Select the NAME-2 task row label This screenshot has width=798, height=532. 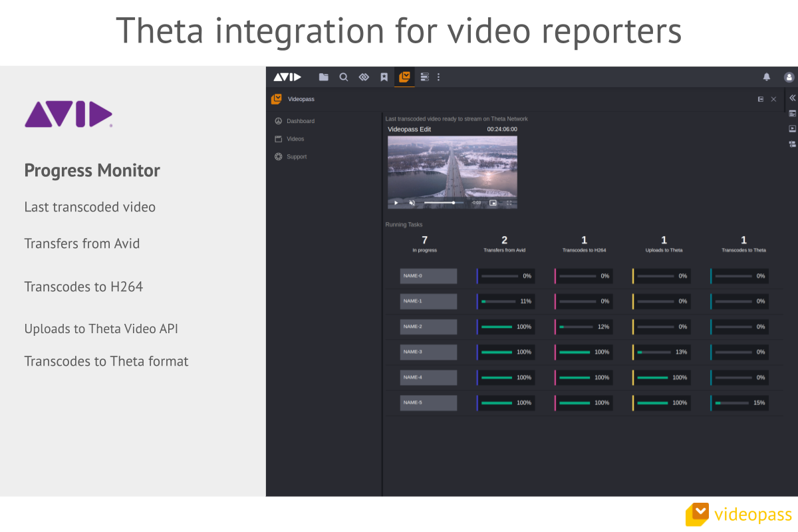(x=428, y=327)
